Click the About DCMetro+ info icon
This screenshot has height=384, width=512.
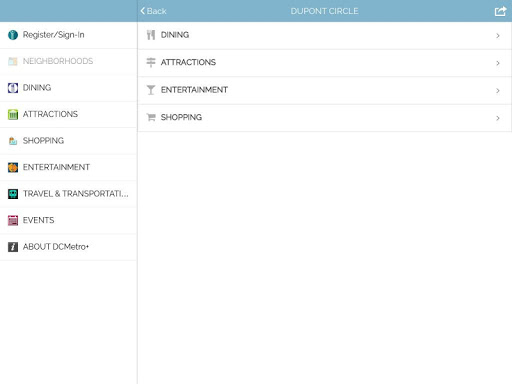point(13,247)
